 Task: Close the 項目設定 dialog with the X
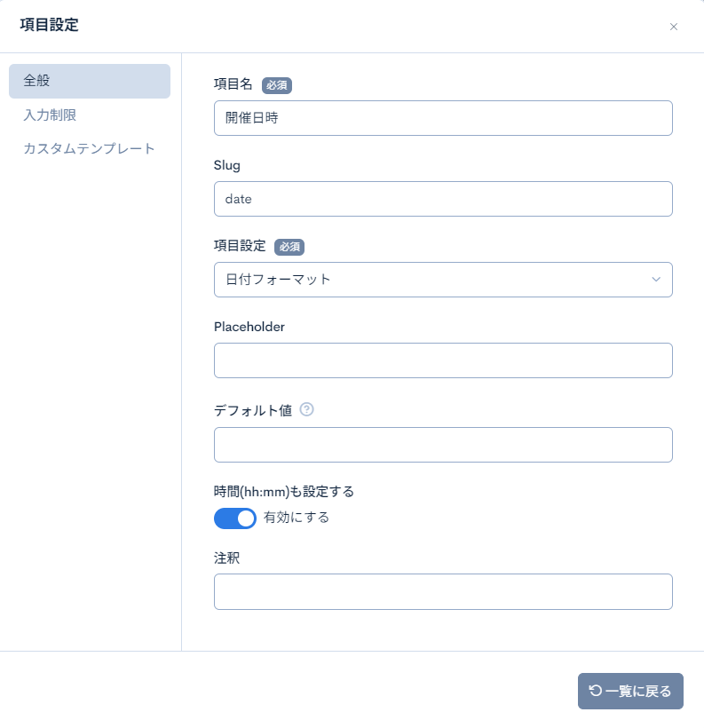[x=674, y=27]
